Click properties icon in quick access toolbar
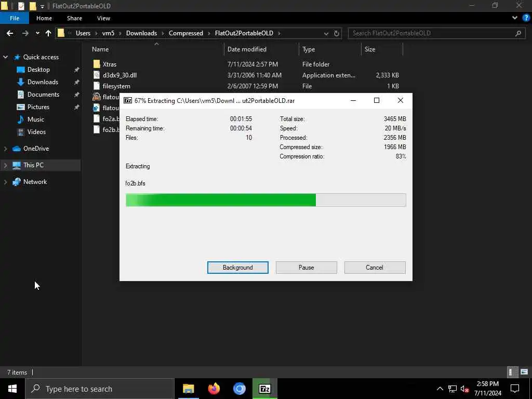Image resolution: width=532 pixels, height=399 pixels. (x=21, y=6)
